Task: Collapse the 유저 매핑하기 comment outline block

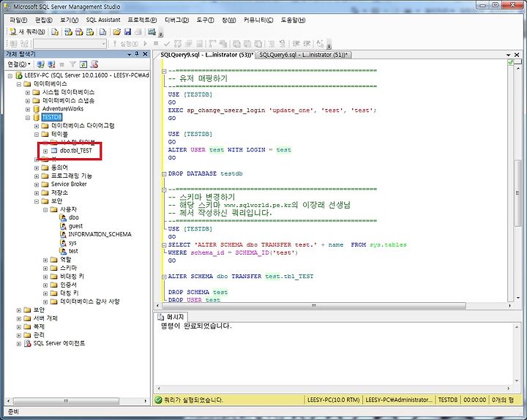Action: point(164,71)
